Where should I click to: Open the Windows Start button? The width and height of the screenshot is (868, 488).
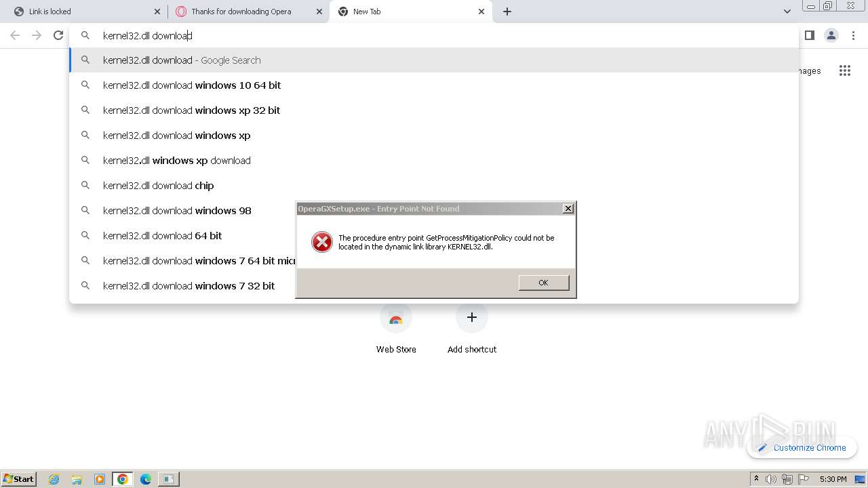pyautogui.click(x=19, y=479)
